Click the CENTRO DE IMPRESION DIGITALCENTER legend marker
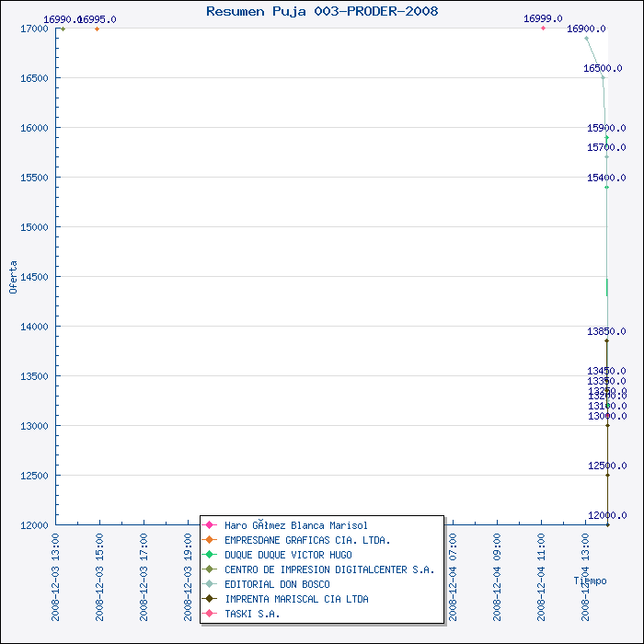Image resolution: width=644 pixels, height=644 pixels. [211, 569]
